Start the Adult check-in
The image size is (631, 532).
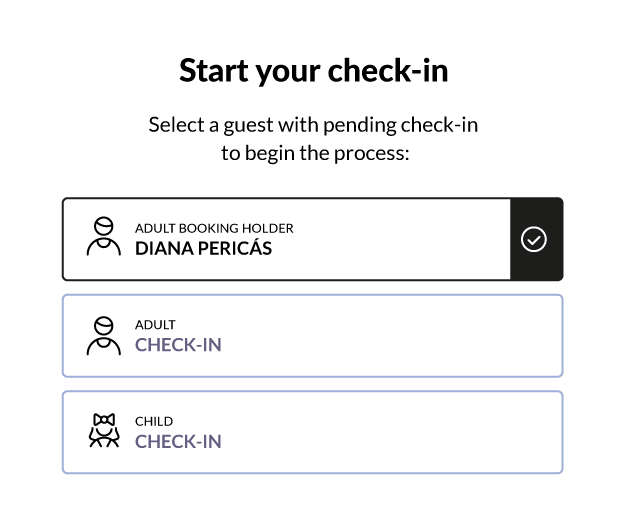[313, 336]
